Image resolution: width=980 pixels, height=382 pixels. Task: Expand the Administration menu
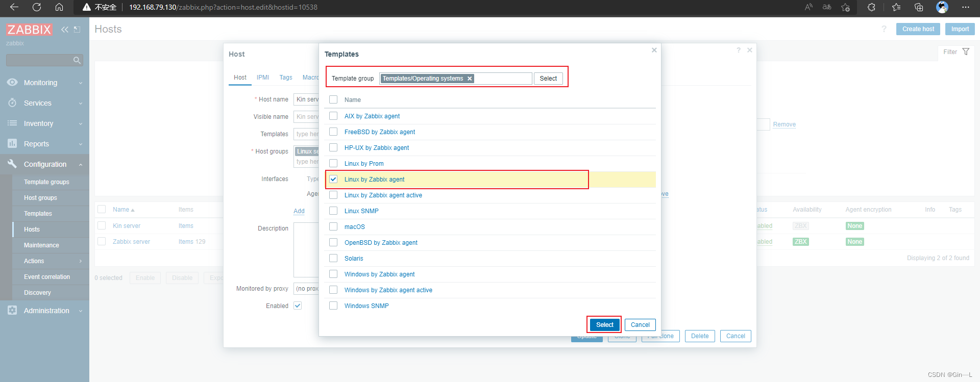click(81, 311)
